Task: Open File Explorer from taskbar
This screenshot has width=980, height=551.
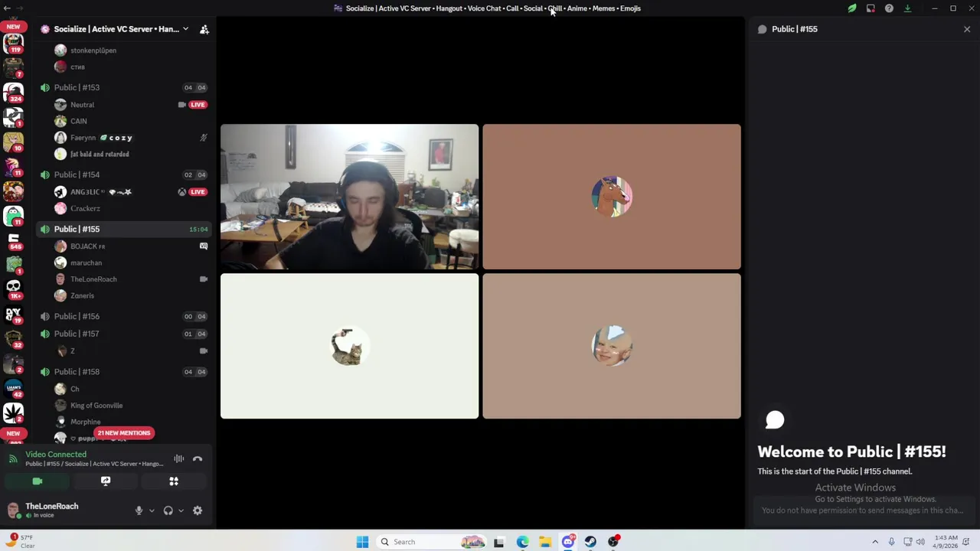Action: click(x=545, y=542)
